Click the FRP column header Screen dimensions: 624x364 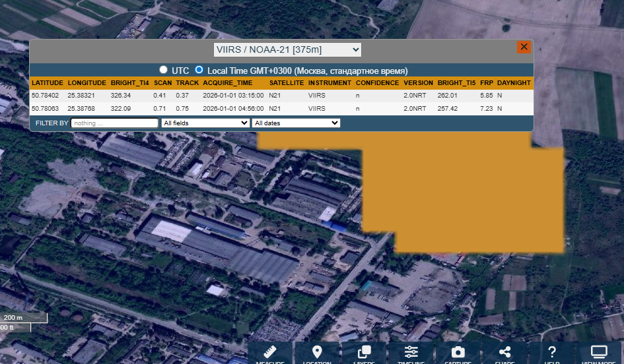pos(486,83)
